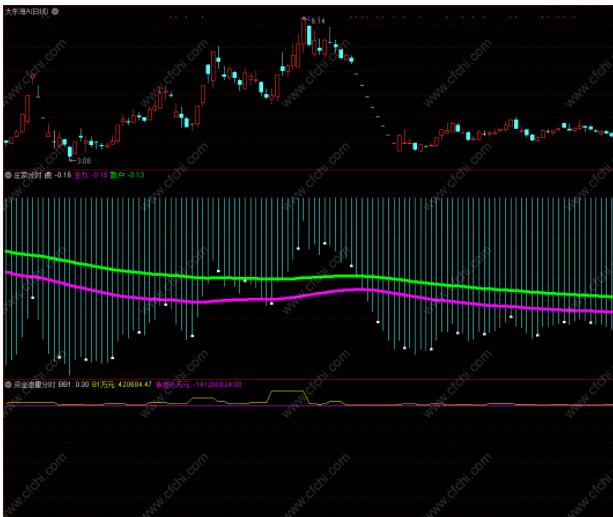Select the 6.14 high price label
The height and width of the screenshot is (517, 613).
[318, 21]
